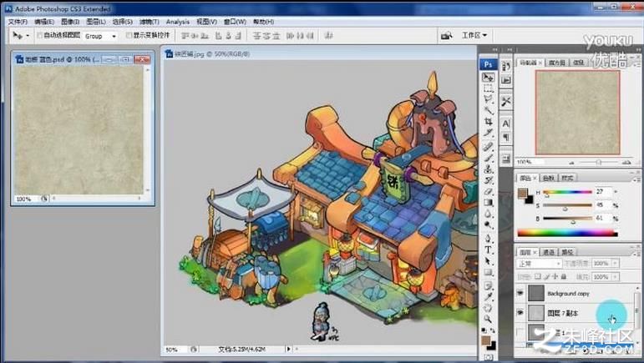644x363 pixels.
Task: Click the zoom in icon in Navigator
Action: pyautogui.click(x=626, y=163)
